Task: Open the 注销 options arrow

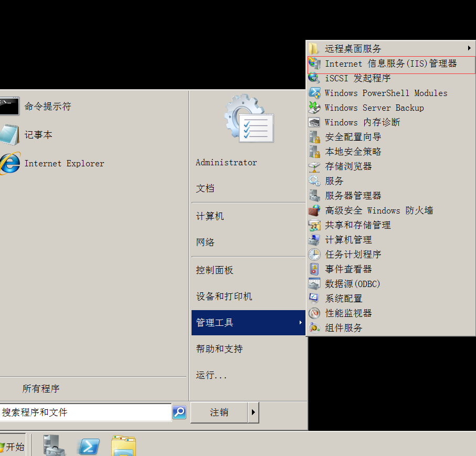Action: point(253,412)
